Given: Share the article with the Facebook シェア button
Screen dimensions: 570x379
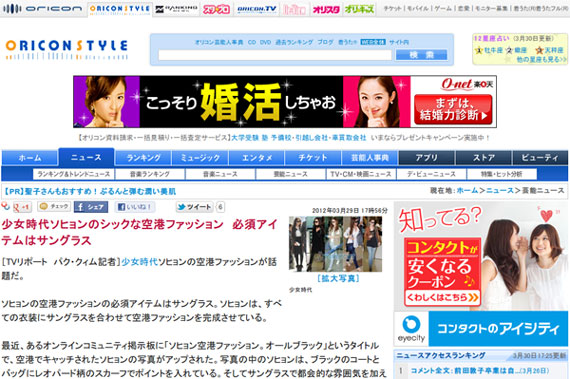Looking at the screenshot, I should click(x=91, y=207).
